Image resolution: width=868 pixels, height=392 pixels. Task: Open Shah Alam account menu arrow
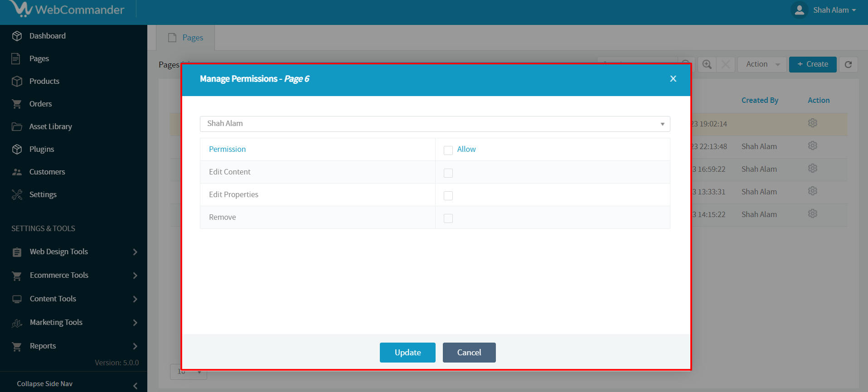click(x=854, y=10)
